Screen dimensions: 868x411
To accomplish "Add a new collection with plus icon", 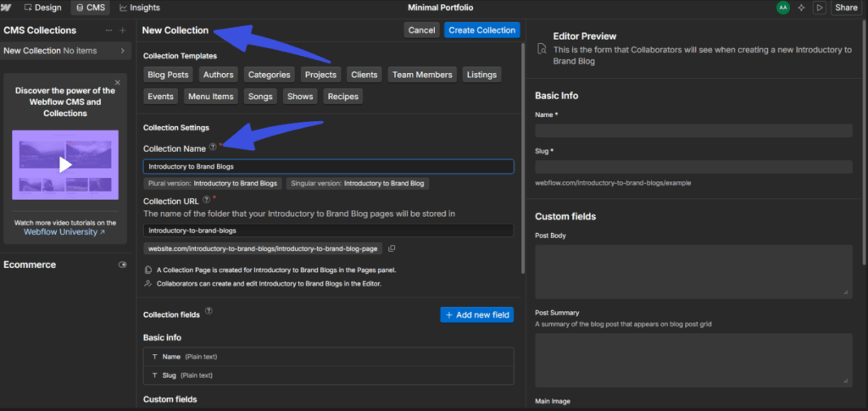I will [x=122, y=31].
